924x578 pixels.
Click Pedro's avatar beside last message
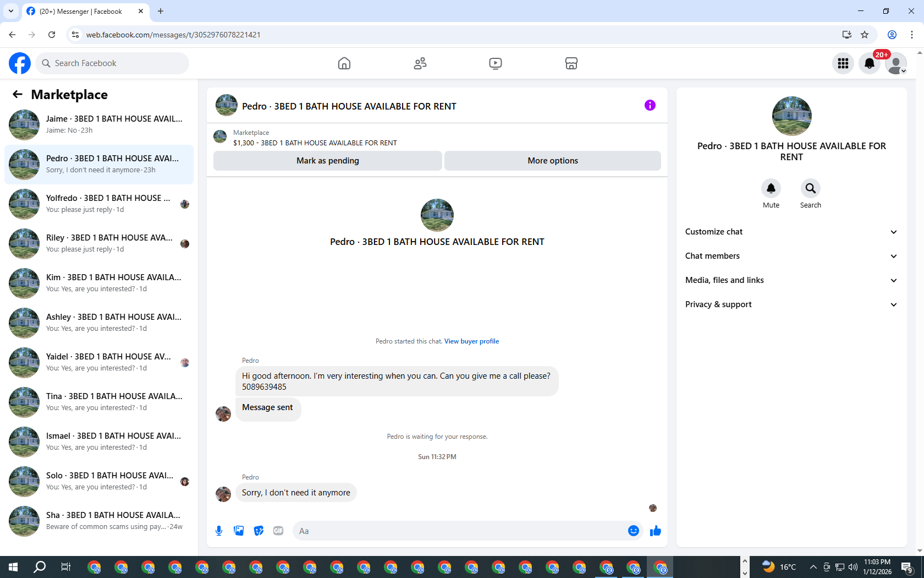[223, 494]
